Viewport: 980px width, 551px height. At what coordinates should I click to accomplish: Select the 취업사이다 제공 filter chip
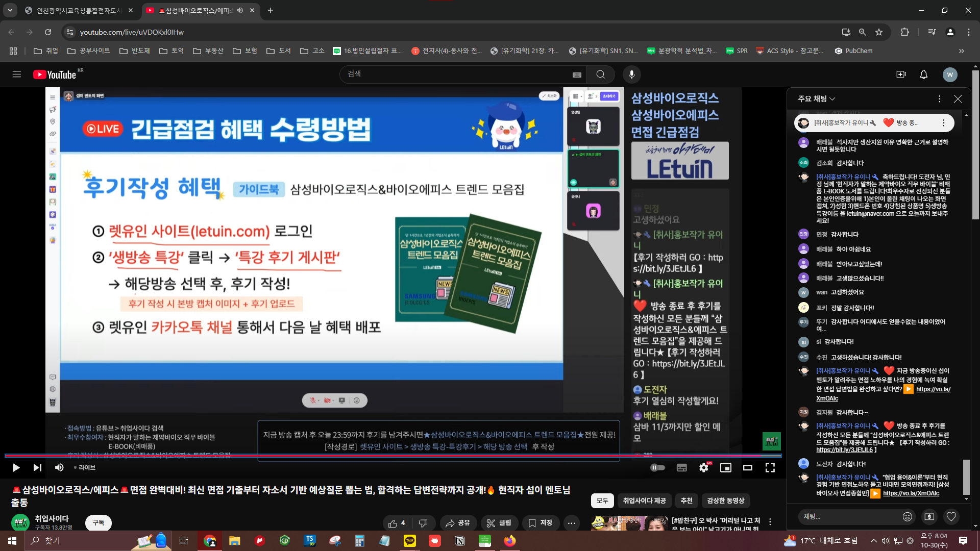click(644, 500)
